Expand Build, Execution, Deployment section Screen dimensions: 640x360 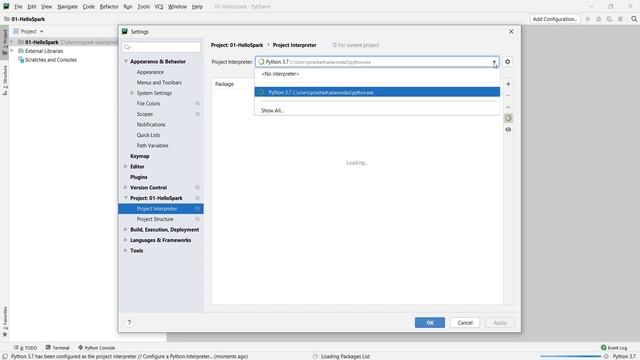(126, 229)
